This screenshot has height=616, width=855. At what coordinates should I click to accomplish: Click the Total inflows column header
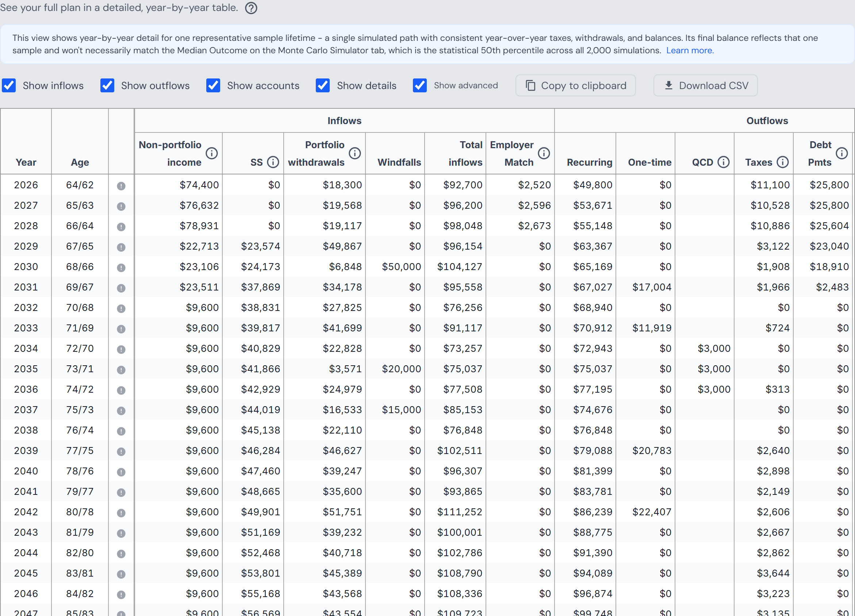coord(465,153)
